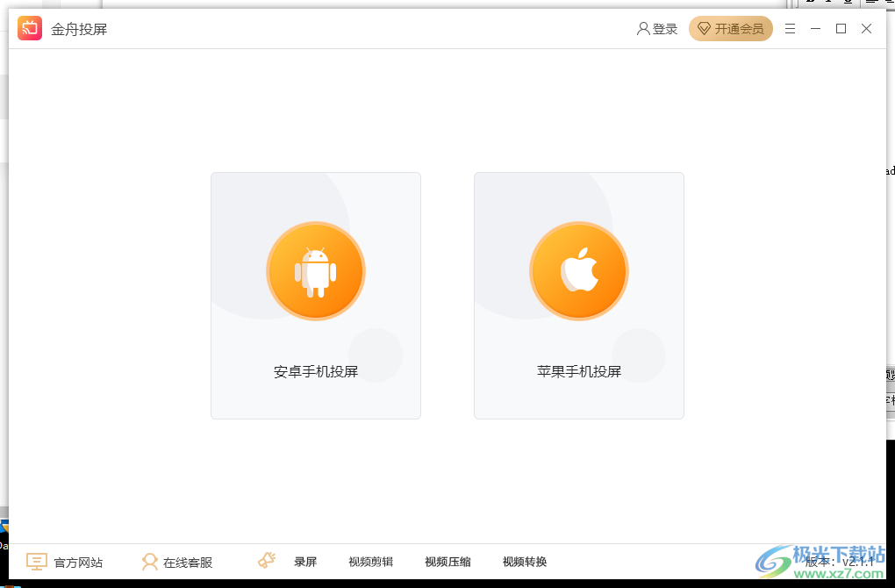Click the person icon beside 在线客服
The image size is (895, 588).
pyautogui.click(x=149, y=562)
